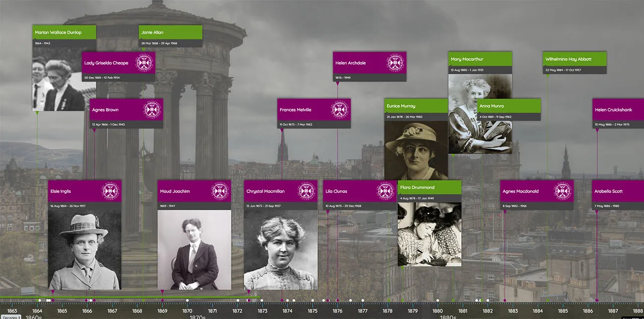Screen dimensions: 644x319
Task: Select the crest badge on Agnes Macdonald's card
Action: tap(563, 191)
